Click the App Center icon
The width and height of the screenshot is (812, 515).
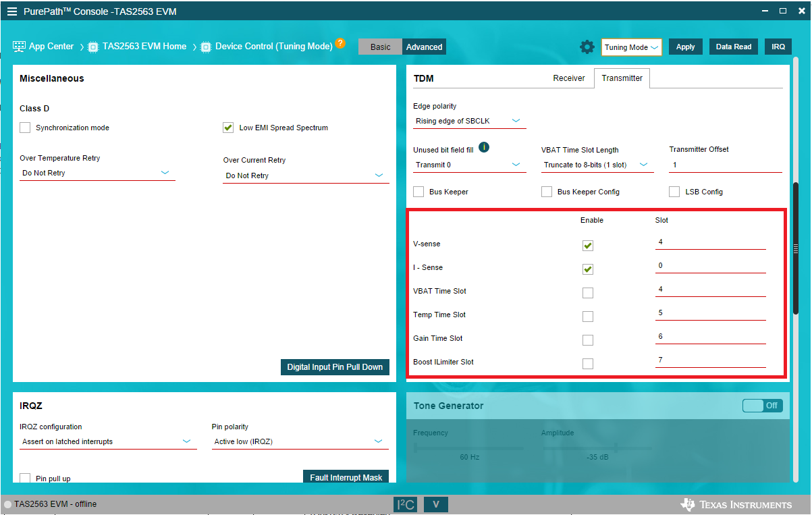point(19,47)
